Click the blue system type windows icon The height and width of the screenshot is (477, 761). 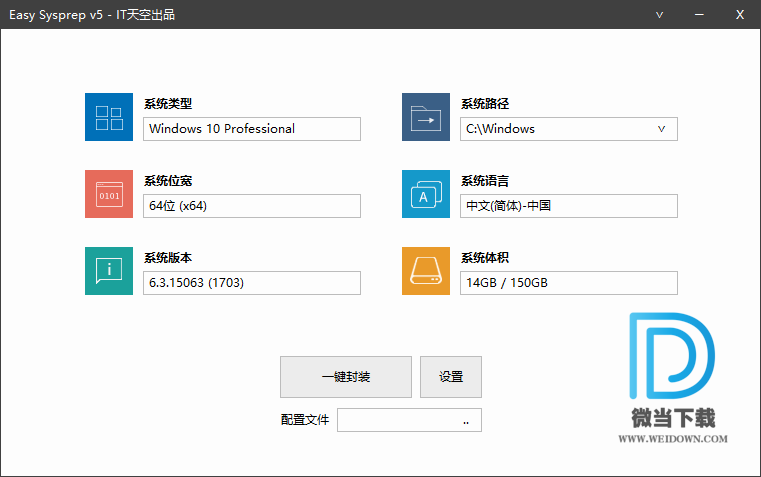(109, 117)
